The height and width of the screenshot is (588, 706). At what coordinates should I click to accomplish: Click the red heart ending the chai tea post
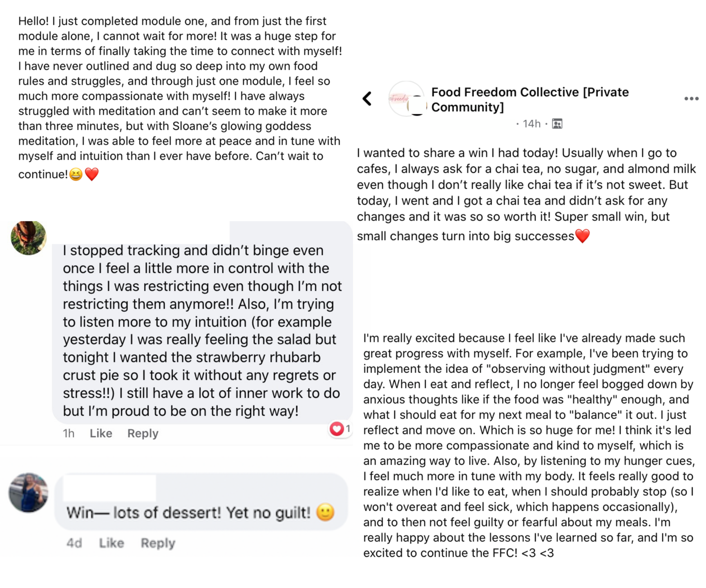(582, 236)
